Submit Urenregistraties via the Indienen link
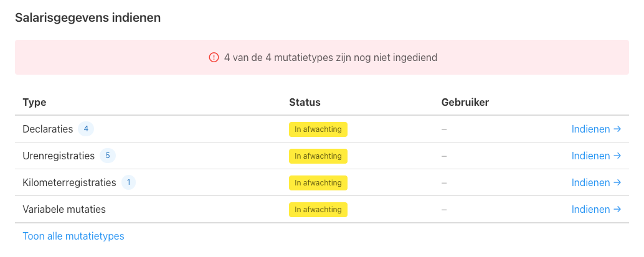The height and width of the screenshot is (257, 644). 597,156
